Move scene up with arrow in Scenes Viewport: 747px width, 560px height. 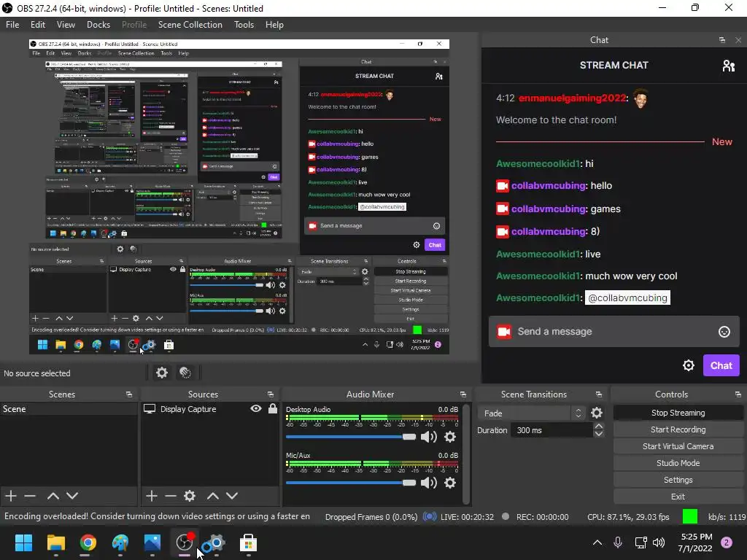click(53, 496)
